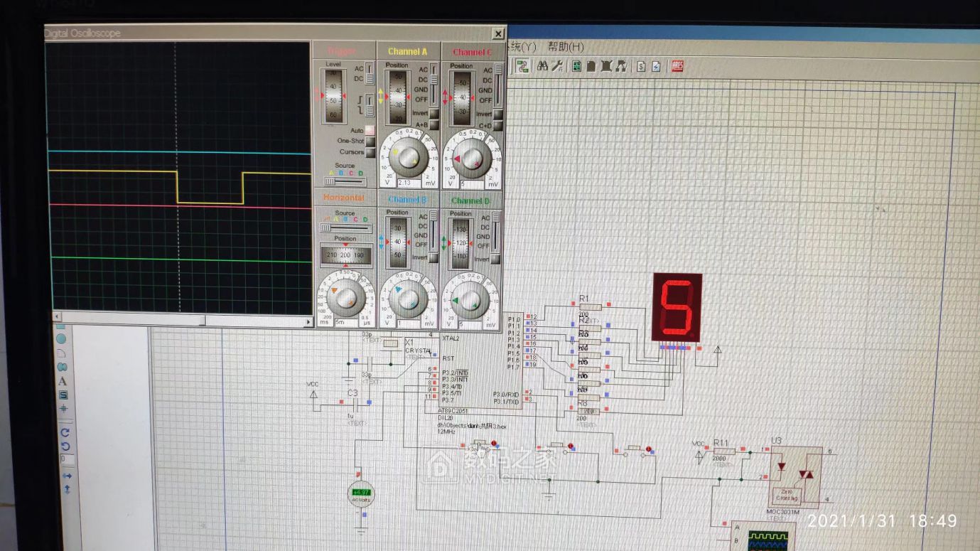980x551 pixels.
Task: Click Channel D Position thumbwheel
Action: pyautogui.click(x=461, y=243)
